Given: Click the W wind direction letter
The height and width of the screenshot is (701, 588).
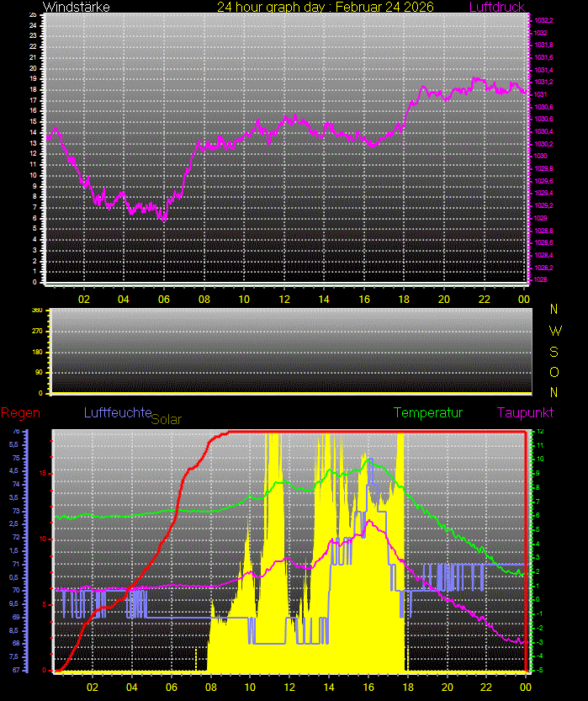Looking at the screenshot, I should coord(554,331).
